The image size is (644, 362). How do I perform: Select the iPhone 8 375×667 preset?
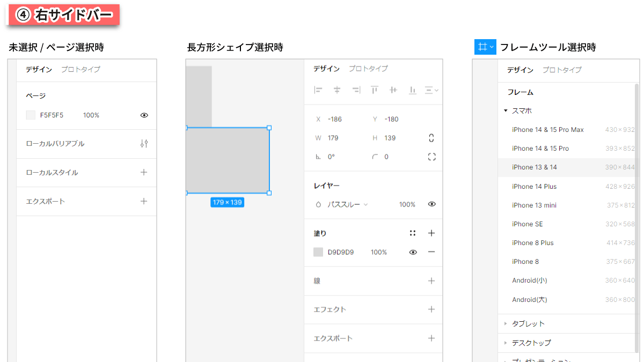566,261
